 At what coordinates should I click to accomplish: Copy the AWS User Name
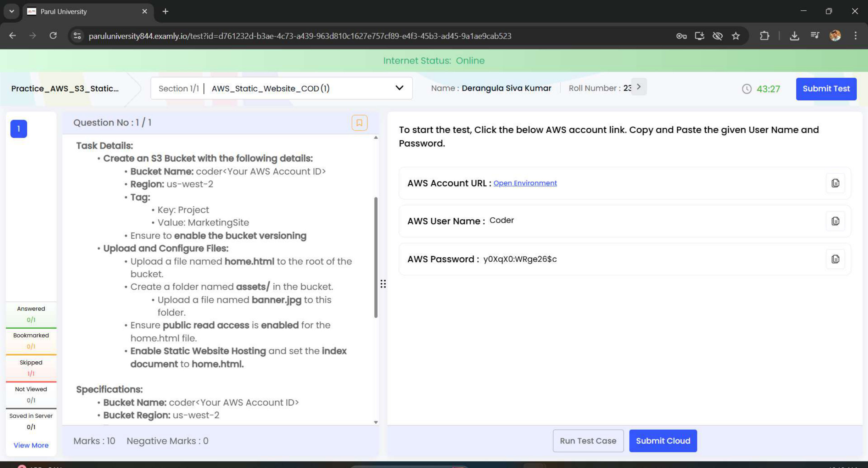[835, 221]
